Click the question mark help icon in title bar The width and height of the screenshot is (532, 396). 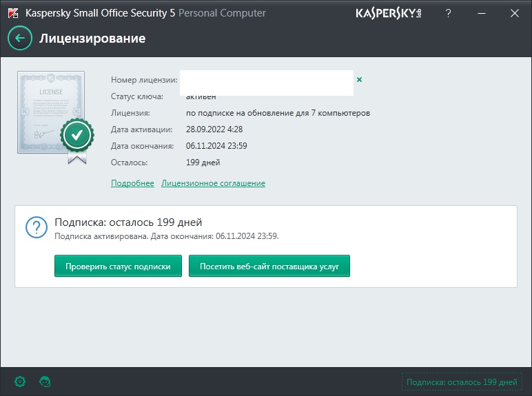(x=448, y=13)
